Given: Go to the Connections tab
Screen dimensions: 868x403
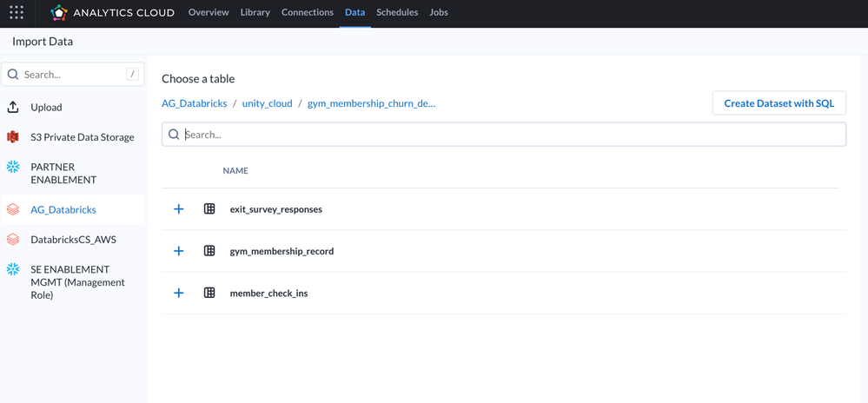Looking at the screenshot, I should tap(308, 12).
